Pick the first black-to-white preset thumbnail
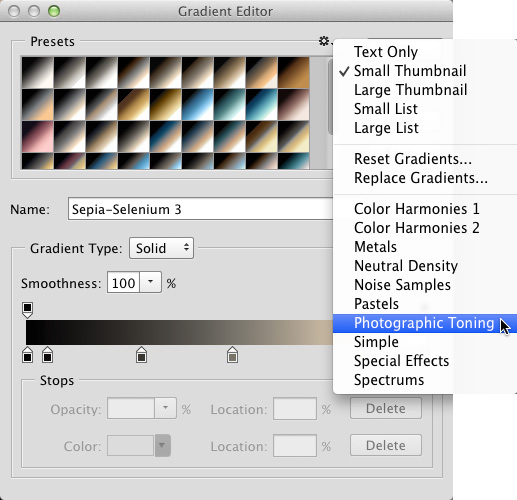This screenshot has width=517, height=500. click(x=37, y=72)
